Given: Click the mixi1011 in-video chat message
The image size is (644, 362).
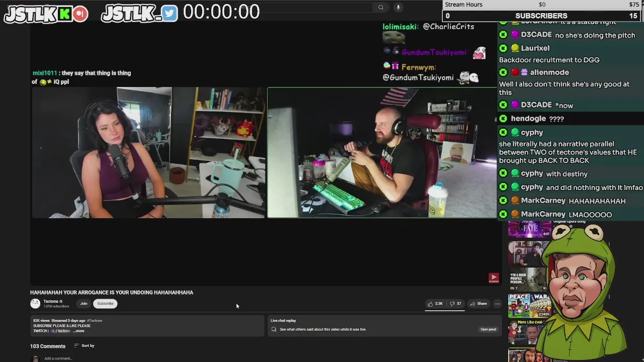Looking at the screenshot, I should [x=82, y=77].
